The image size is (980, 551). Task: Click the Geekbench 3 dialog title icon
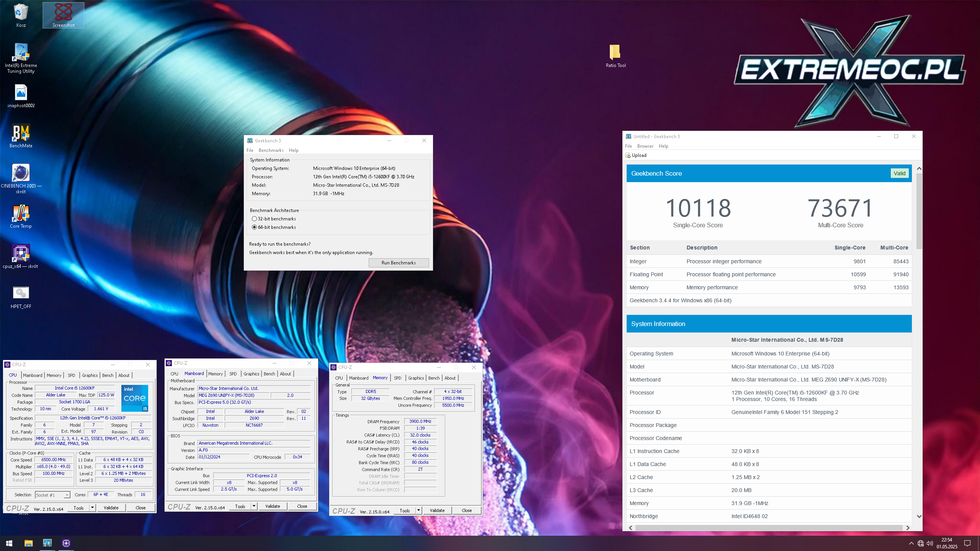tap(250, 141)
